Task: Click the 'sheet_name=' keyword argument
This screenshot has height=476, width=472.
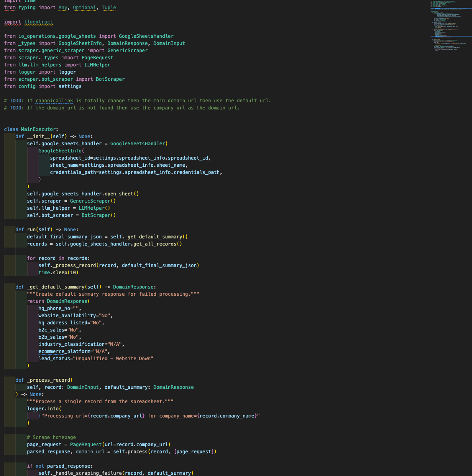Action: (x=66, y=165)
